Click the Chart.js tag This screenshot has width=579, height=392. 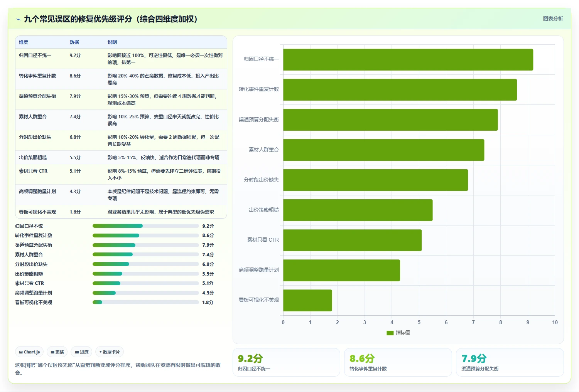pos(29,352)
